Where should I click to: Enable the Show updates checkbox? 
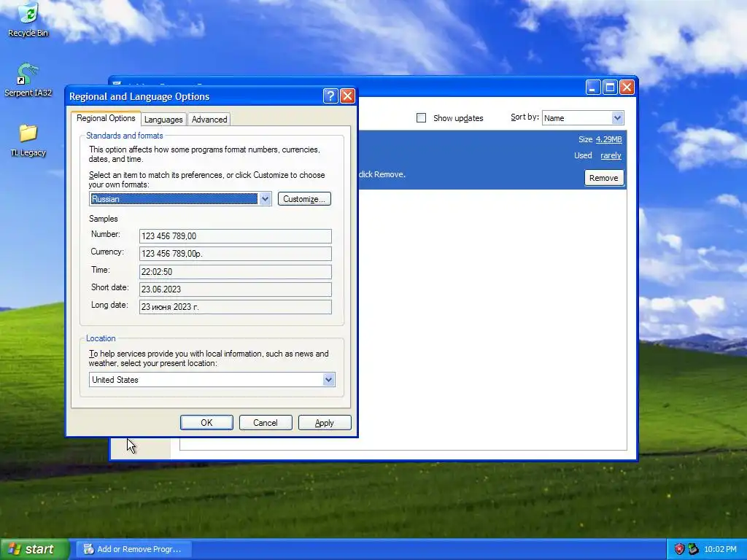coord(421,117)
